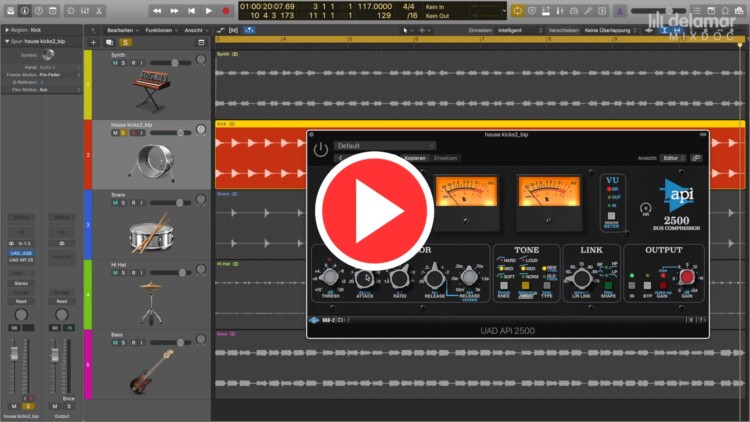Click the Thresh Knee button in Tone section
Screen dimensions: 750x422
[504, 286]
